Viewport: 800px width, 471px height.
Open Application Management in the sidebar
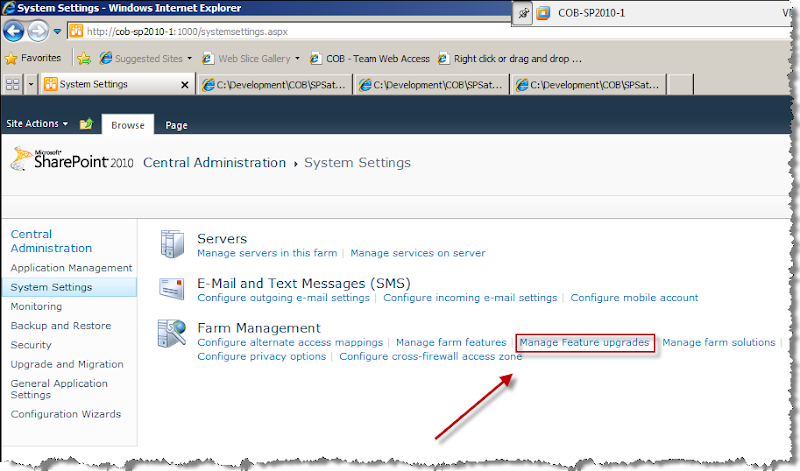(71, 267)
